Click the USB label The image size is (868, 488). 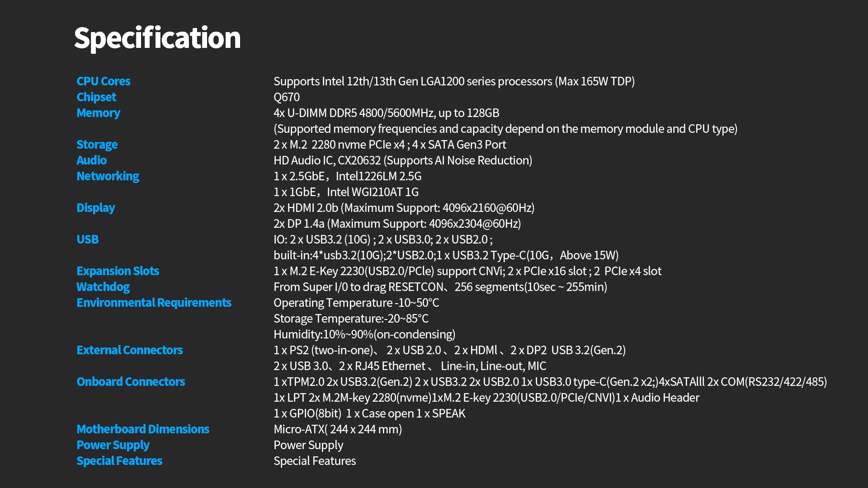(x=87, y=239)
